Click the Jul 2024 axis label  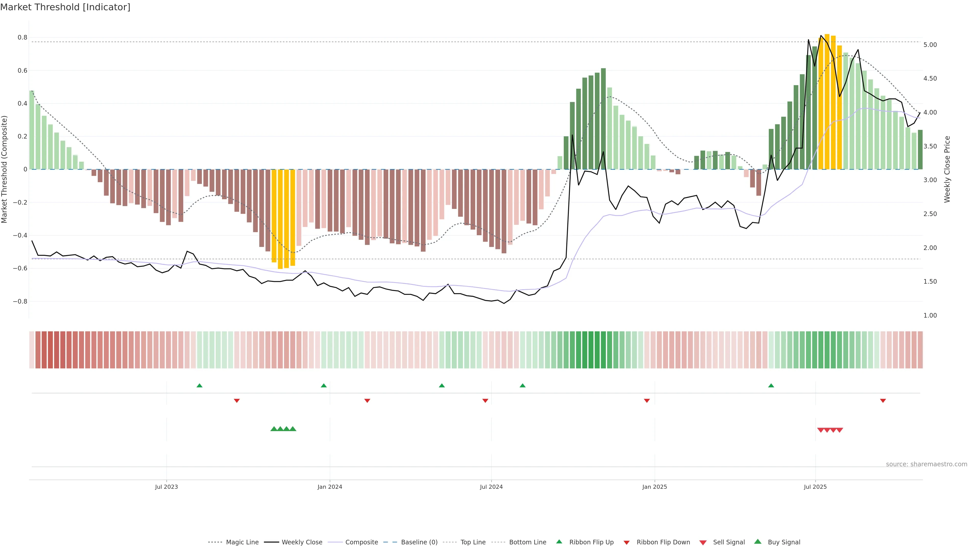coord(491,487)
